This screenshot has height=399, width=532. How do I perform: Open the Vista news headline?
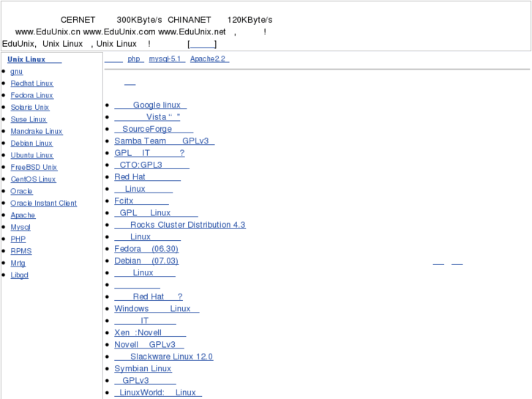(147, 117)
